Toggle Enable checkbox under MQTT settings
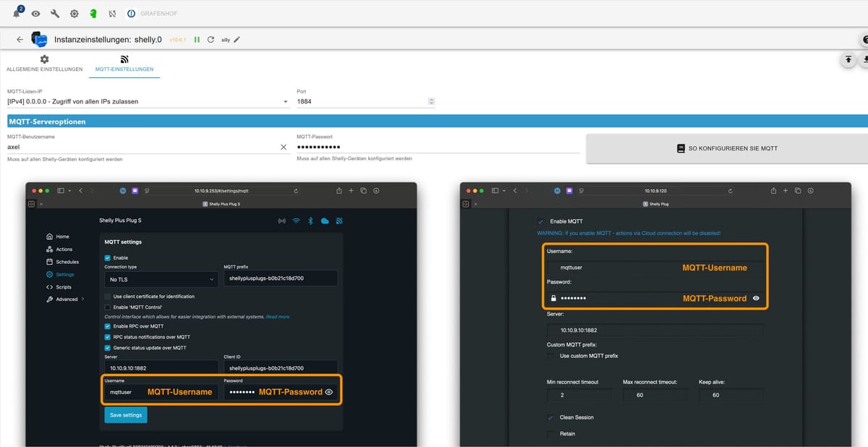The width and height of the screenshot is (868, 447). [x=108, y=257]
